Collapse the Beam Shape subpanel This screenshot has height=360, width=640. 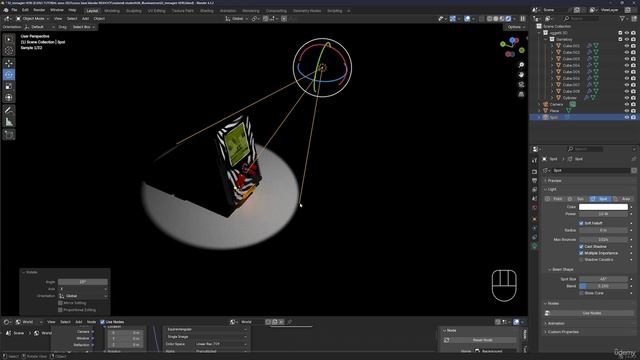tap(561, 269)
